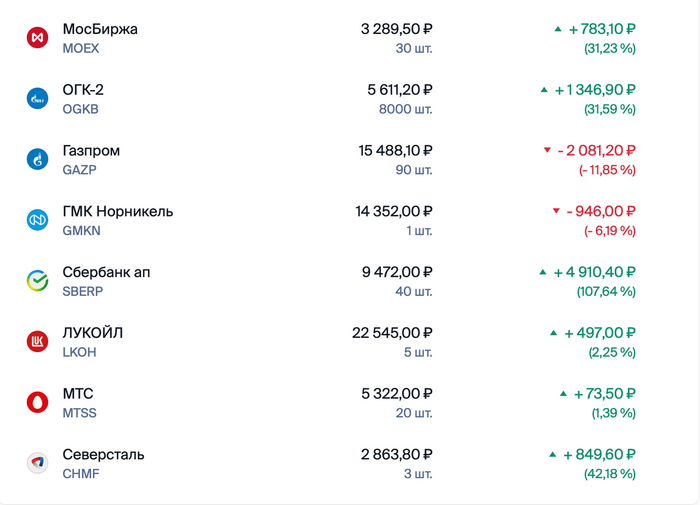The width and height of the screenshot is (700, 505).
Task: Click Sberbank gain percentage 107,64 %
Action: (x=606, y=291)
